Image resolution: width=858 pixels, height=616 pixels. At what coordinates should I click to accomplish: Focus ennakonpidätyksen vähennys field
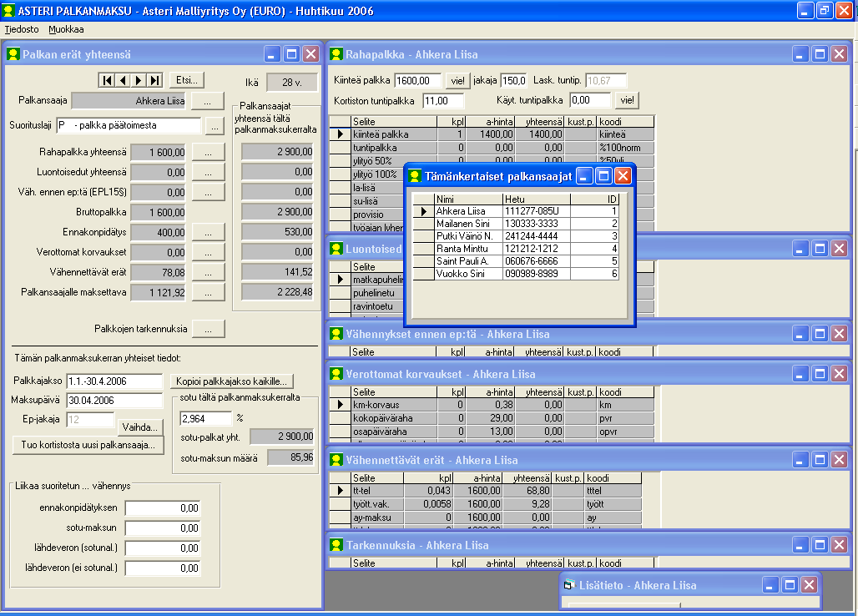(x=163, y=508)
